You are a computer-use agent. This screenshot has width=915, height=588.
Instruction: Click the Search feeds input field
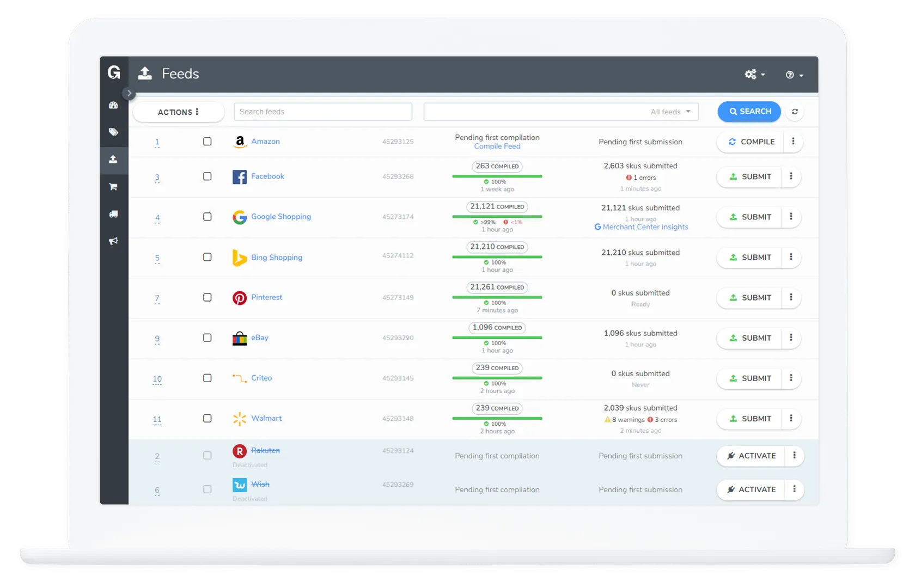[x=323, y=112]
